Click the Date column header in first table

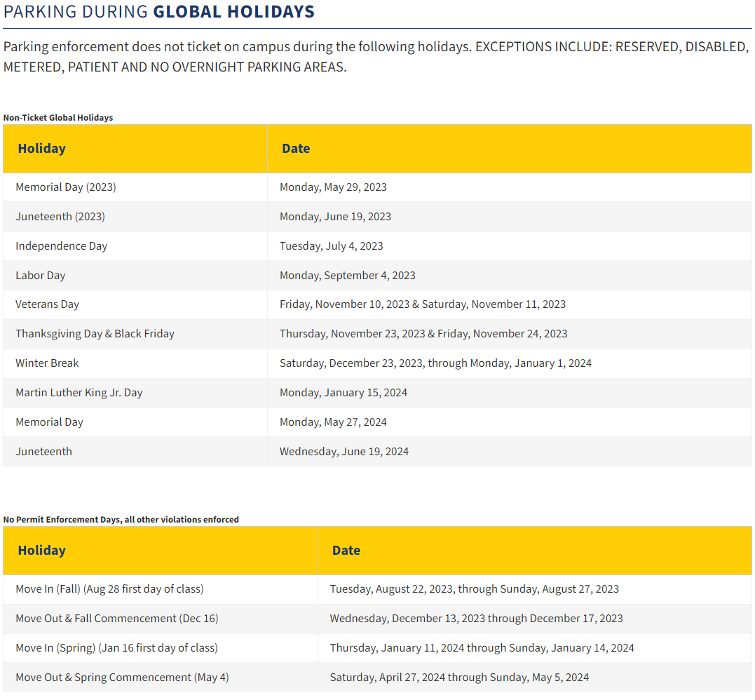tap(296, 149)
